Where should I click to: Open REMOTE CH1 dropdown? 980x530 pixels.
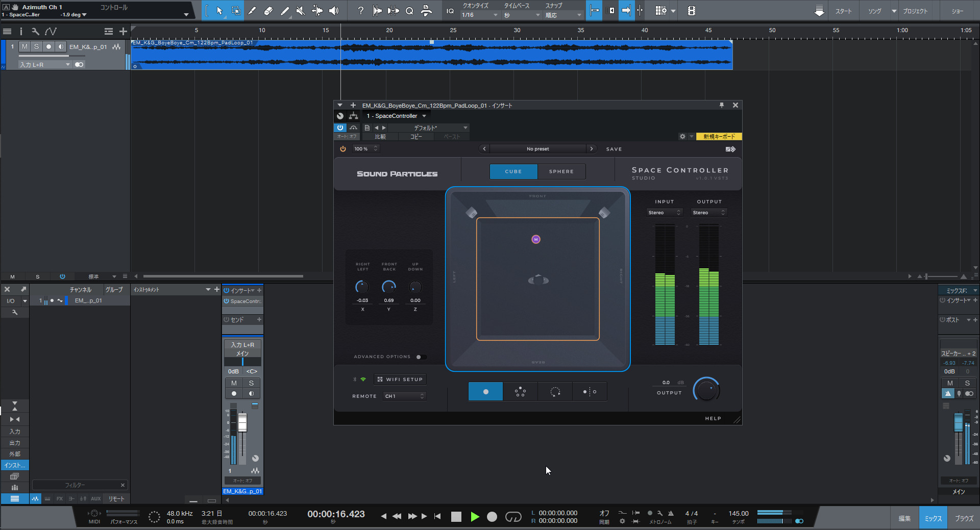tap(404, 396)
